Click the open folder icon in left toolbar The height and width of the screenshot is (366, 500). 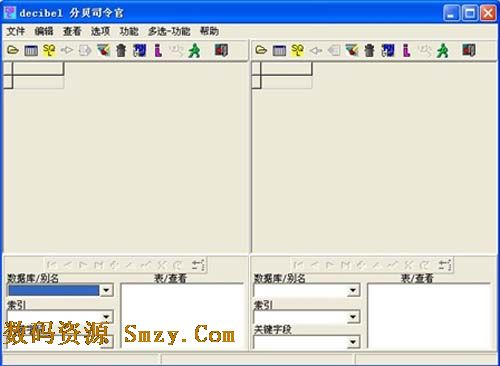[x=13, y=51]
